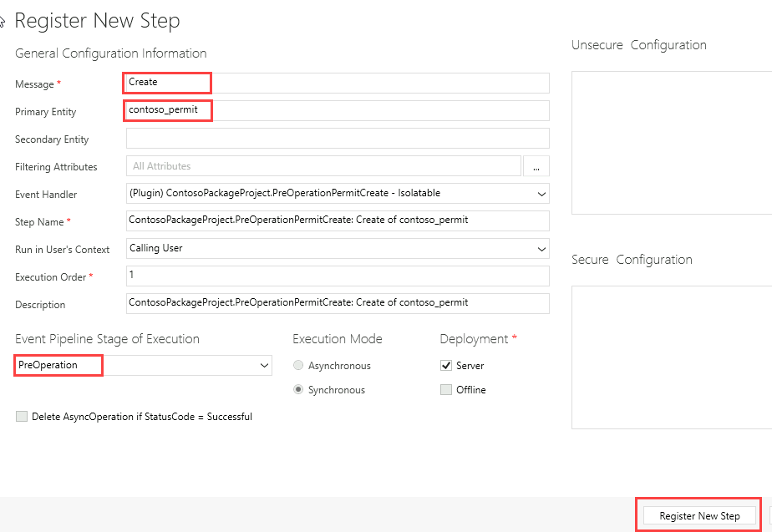Click the Step Name input
Image resolution: width=772 pixels, height=532 pixels.
click(338, 220)
